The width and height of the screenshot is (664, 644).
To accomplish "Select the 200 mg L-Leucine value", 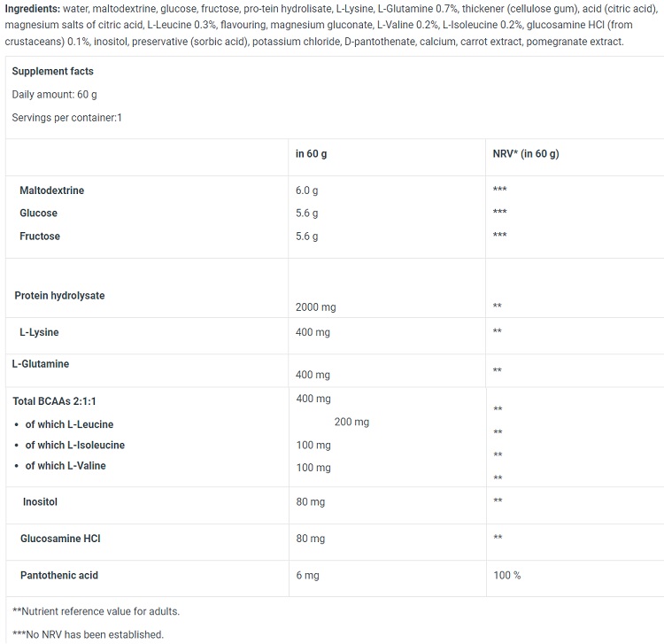I will click(351, 422).
